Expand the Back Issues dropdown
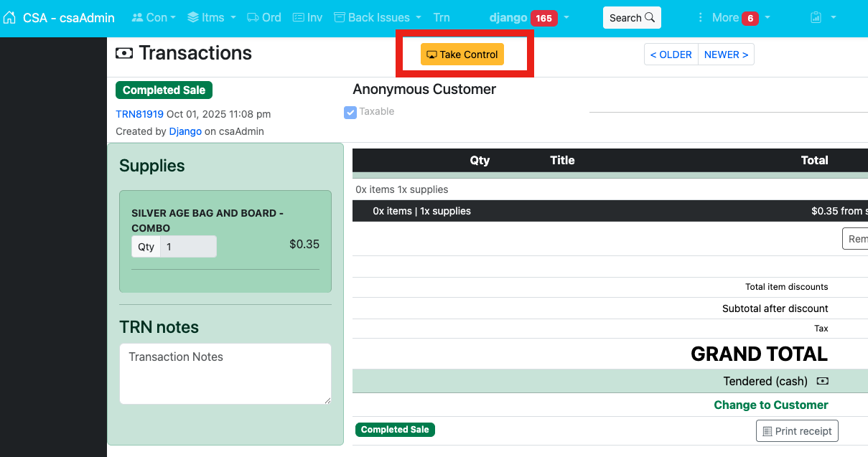This screenshot has width=868, height=457. (x=378, y=18)
